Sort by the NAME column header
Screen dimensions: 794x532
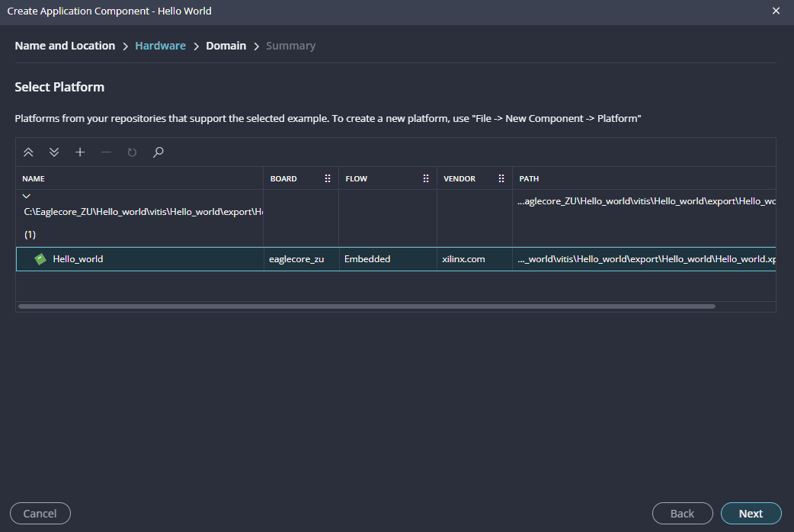[34, 178]
